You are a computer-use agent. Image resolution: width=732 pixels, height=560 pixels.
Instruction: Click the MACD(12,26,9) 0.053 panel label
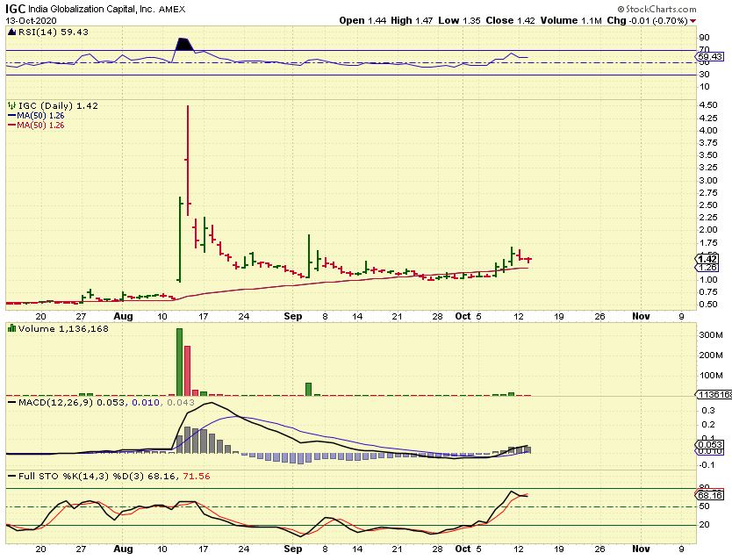click(x=72, y=402)
